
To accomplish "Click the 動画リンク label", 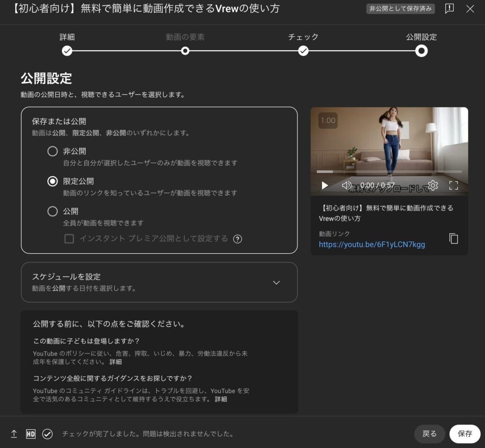I will point(334,234).
